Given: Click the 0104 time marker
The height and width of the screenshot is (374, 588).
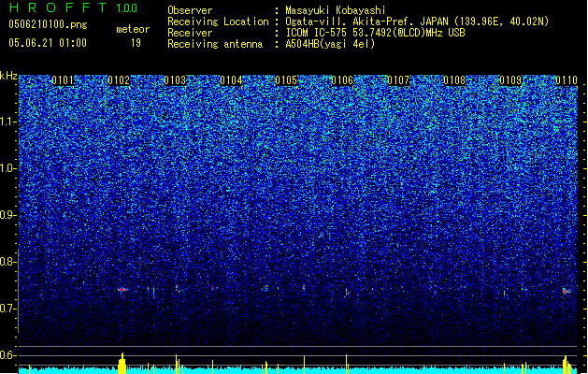Looking at the screenshot, I should pos(231,80).
